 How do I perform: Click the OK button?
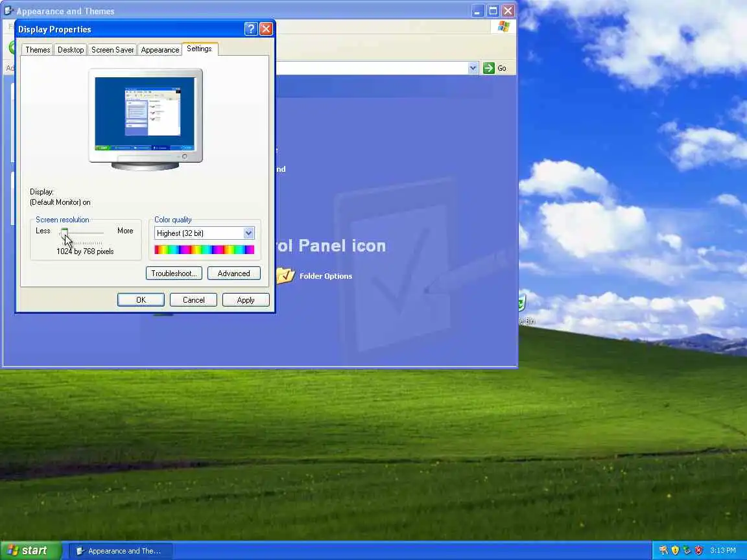(x=141, y=300)
